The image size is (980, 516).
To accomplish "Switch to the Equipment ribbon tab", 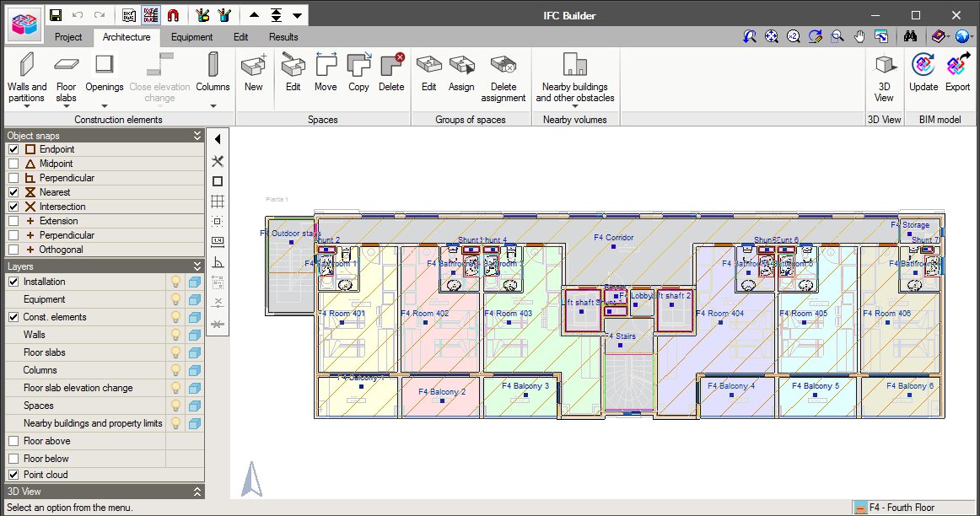I will tap(191, 36).
